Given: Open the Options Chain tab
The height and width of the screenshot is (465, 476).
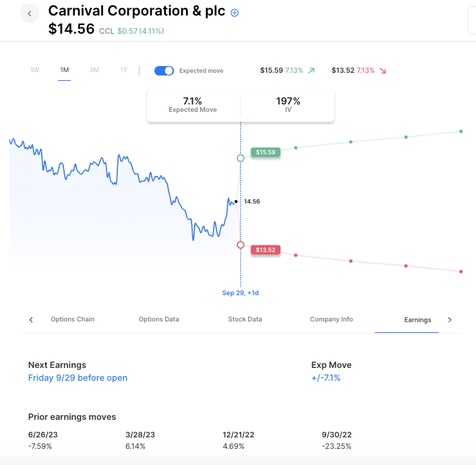Looking at the screenshot, I should coord(73,319).
